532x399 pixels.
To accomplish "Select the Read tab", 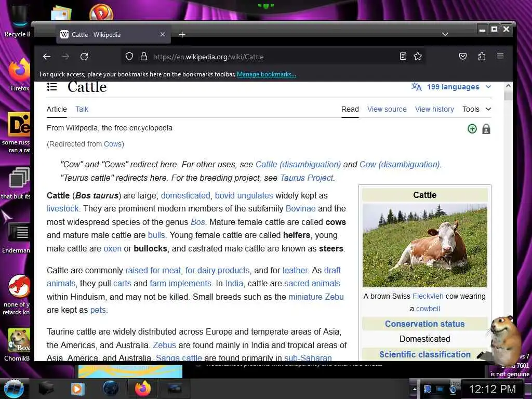I will click(350, 109).
